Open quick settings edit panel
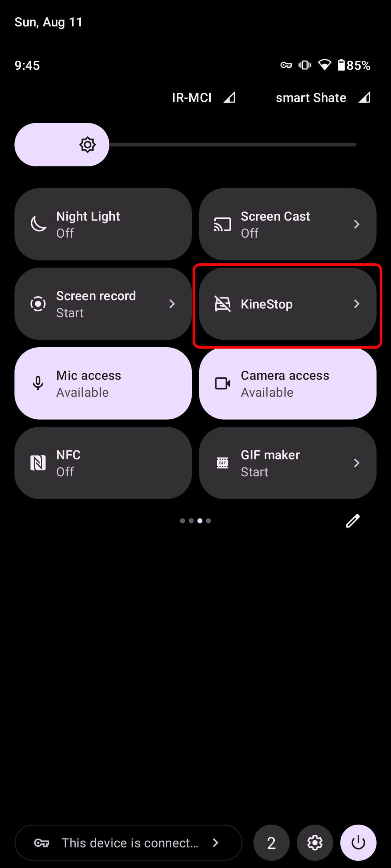 353,520
